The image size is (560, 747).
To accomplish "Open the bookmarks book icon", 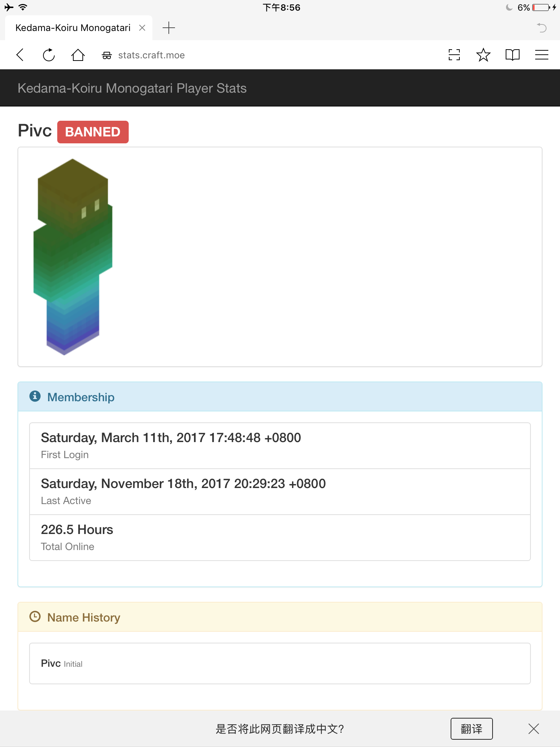I will coord(512,55).
